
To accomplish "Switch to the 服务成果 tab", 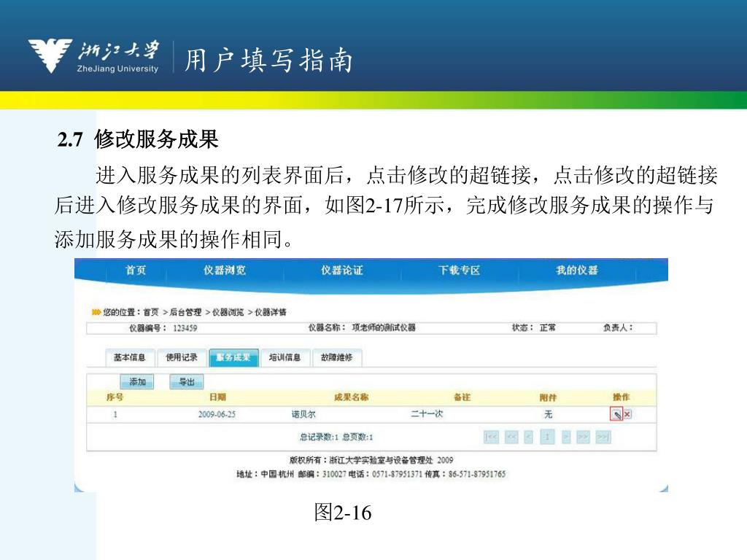I will [x=233, y=357].
